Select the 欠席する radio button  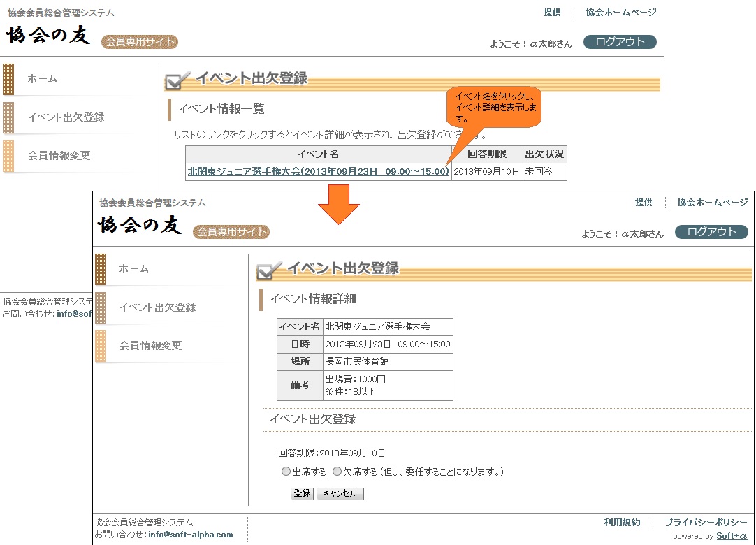[x=337, y=472]
